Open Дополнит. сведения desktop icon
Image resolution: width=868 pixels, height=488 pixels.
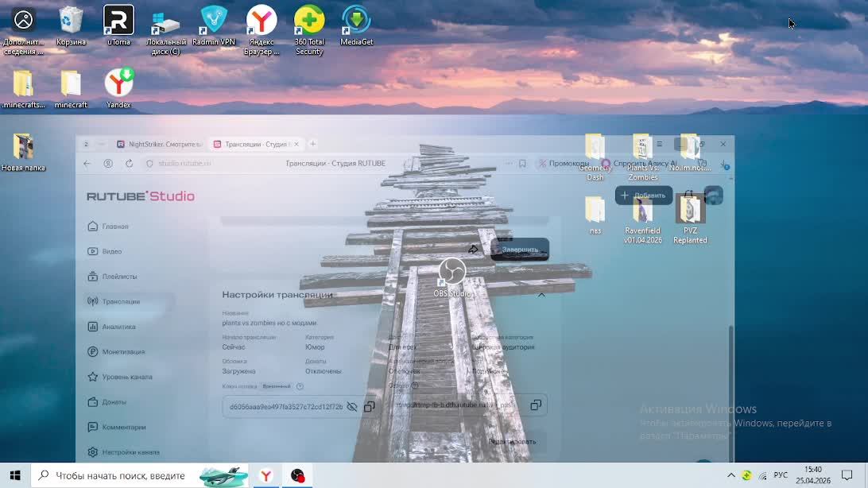(23, 30)
